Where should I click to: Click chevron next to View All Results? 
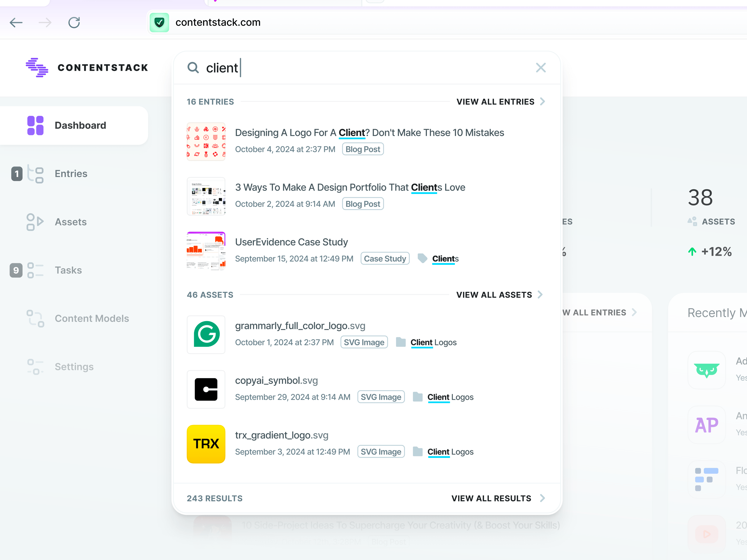tap(542, 498)
